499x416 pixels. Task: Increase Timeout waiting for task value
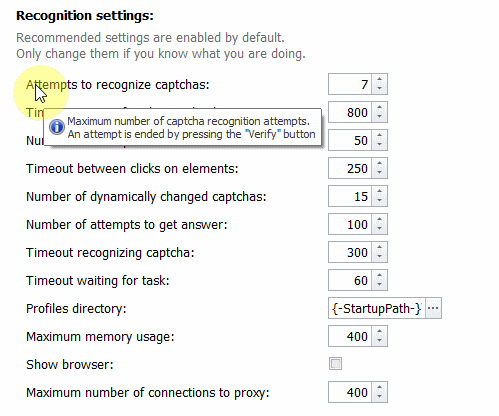click(379, 275)
